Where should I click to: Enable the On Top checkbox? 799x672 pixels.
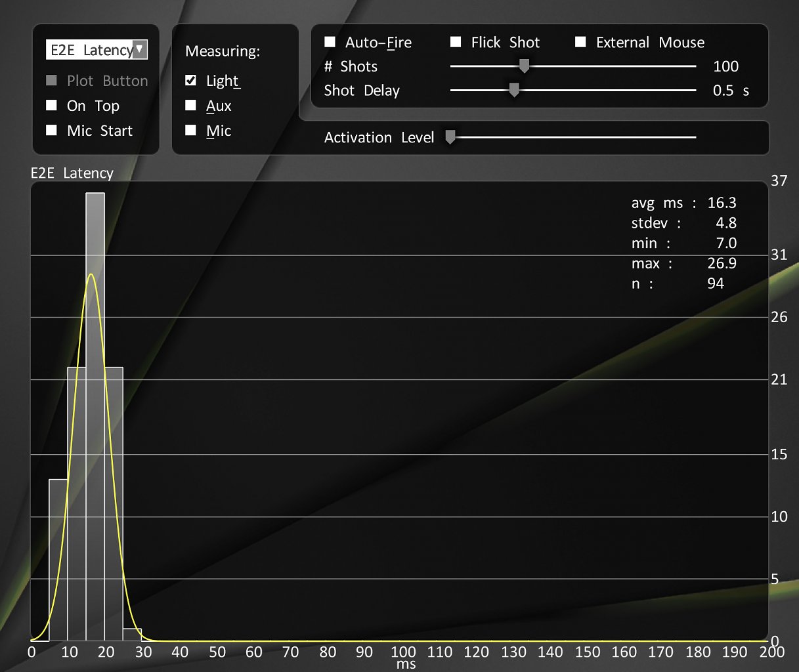pos(51,106)
